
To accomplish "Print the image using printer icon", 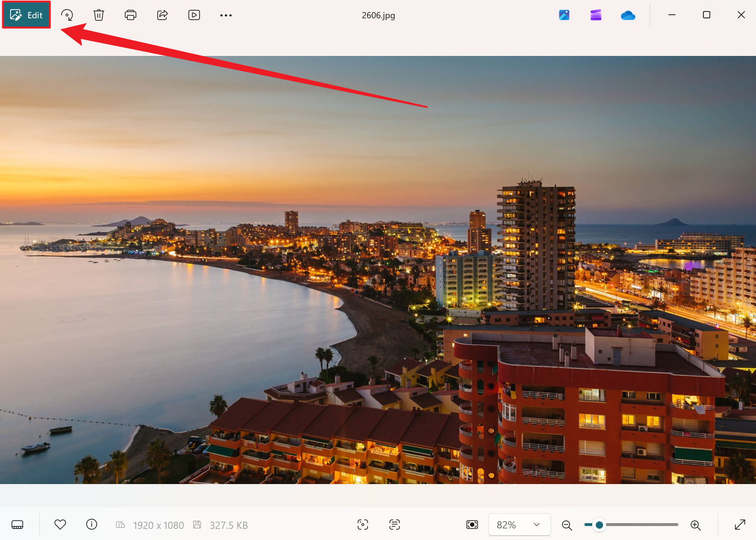I will click(131, 15).
